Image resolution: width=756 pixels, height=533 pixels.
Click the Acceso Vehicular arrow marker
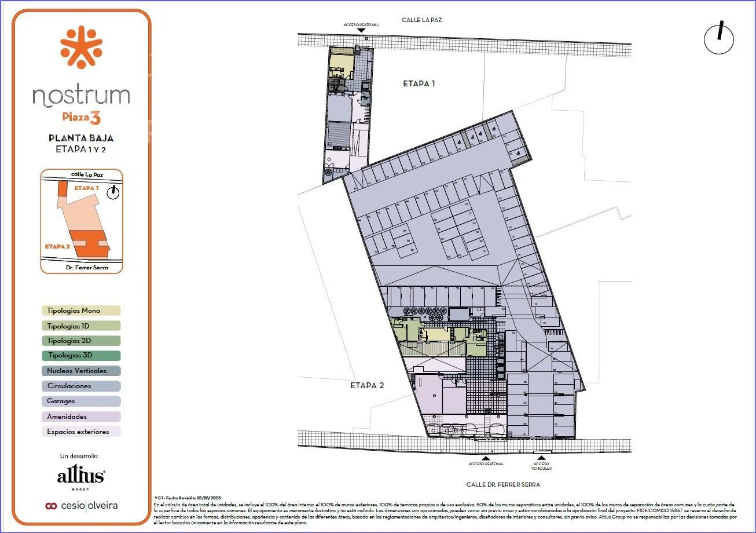[x=542, y=457]
